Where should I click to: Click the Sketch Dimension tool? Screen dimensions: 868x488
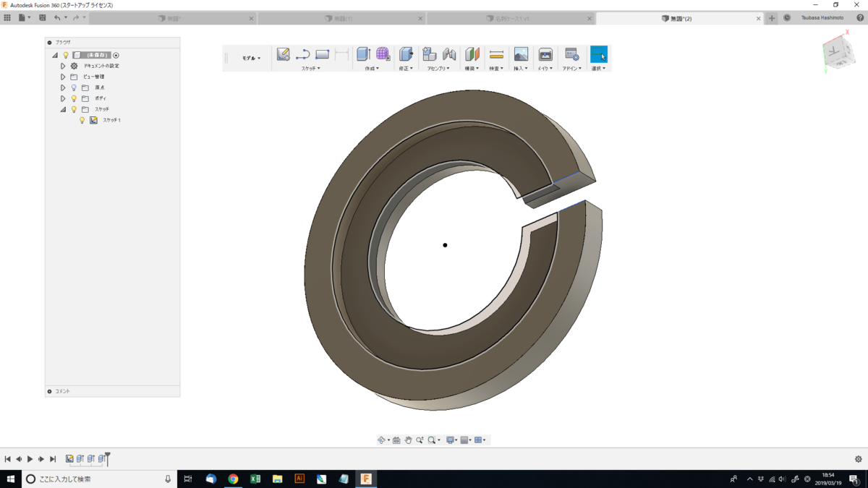341,54
